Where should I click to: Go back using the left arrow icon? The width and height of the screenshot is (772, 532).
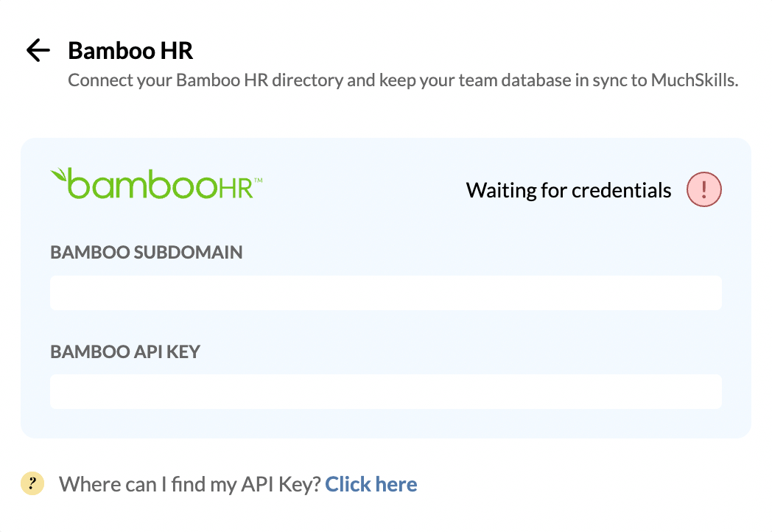pos(38,50)
